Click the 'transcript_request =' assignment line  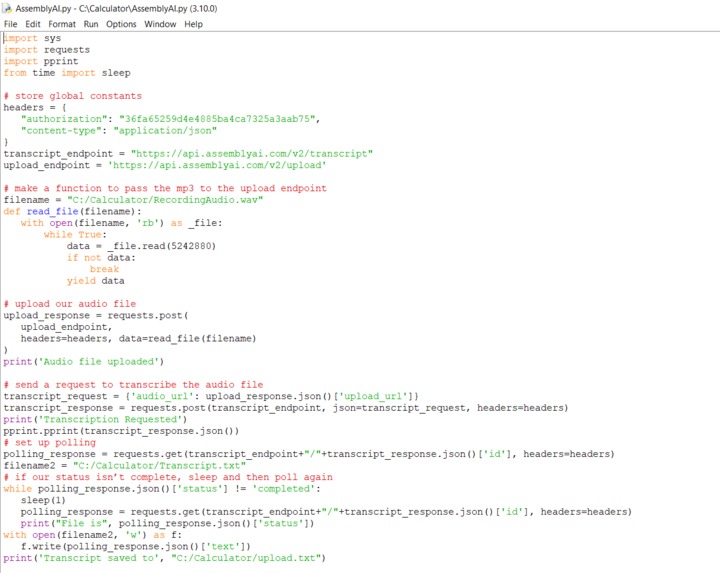coord(211,396)
